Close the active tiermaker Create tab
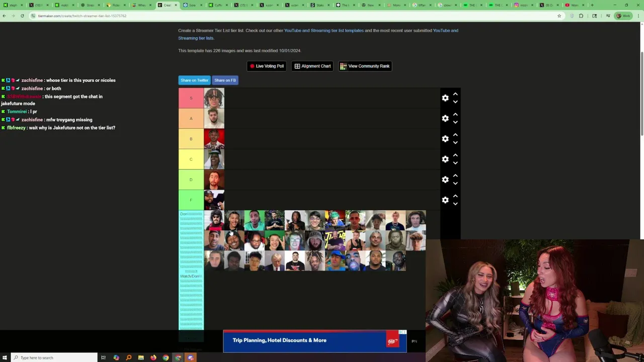 click(x=176, y=5)
